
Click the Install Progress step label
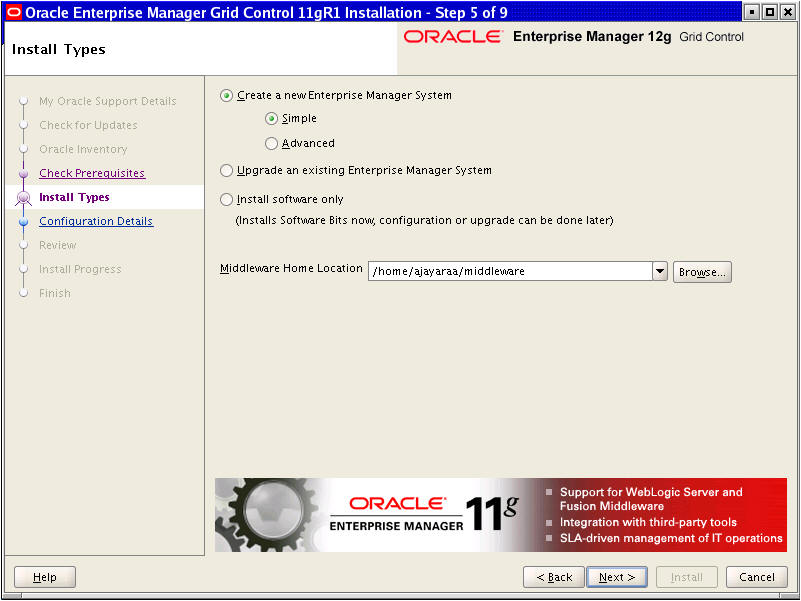click(80, 269)
